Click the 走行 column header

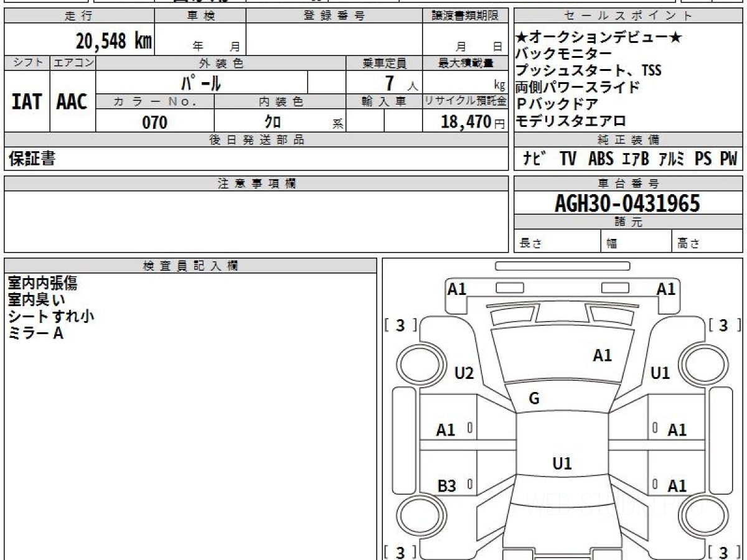[x=78, y=16]
